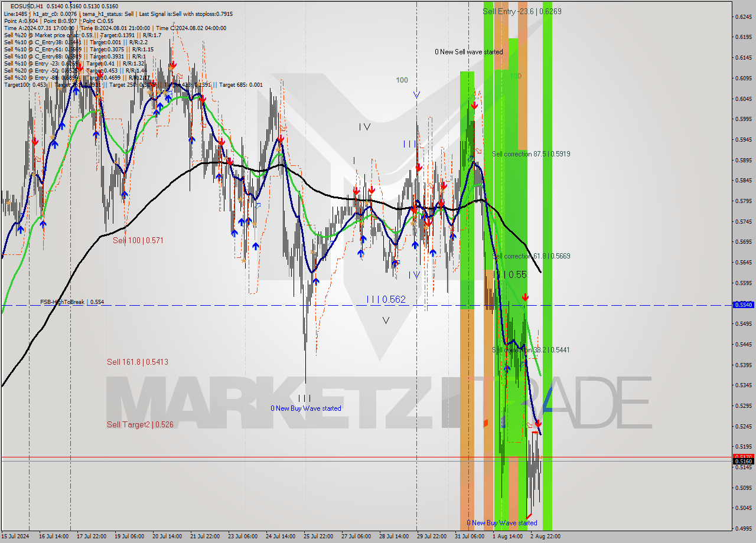Select the 'Sell 100 | 0.571' label
Image resolution: width=756 pixels, height=543 pixels.
click(138, 240)
